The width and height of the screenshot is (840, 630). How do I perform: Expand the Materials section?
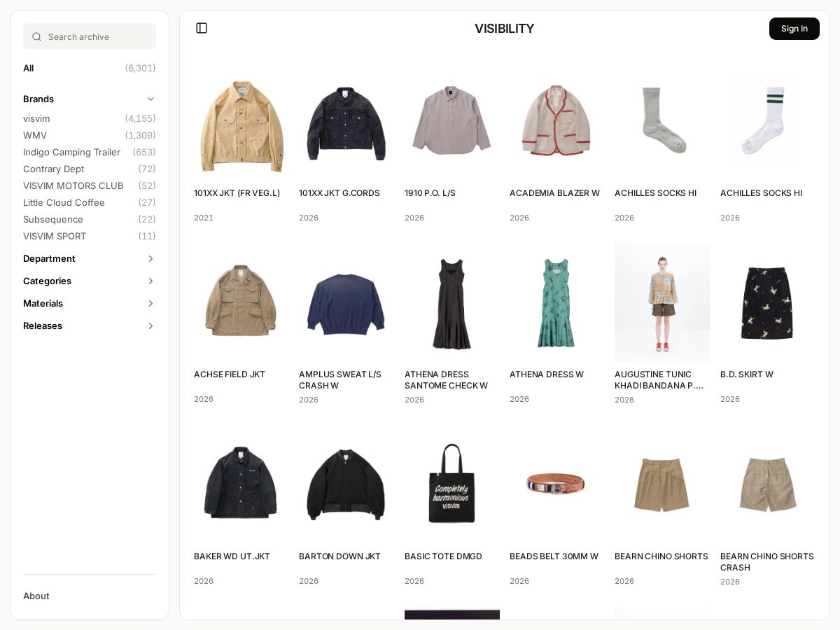[x=90, y=303]
